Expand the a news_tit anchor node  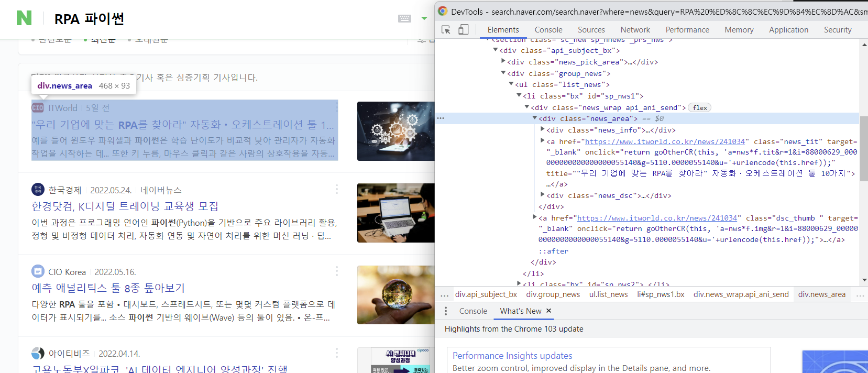point(542,140)
